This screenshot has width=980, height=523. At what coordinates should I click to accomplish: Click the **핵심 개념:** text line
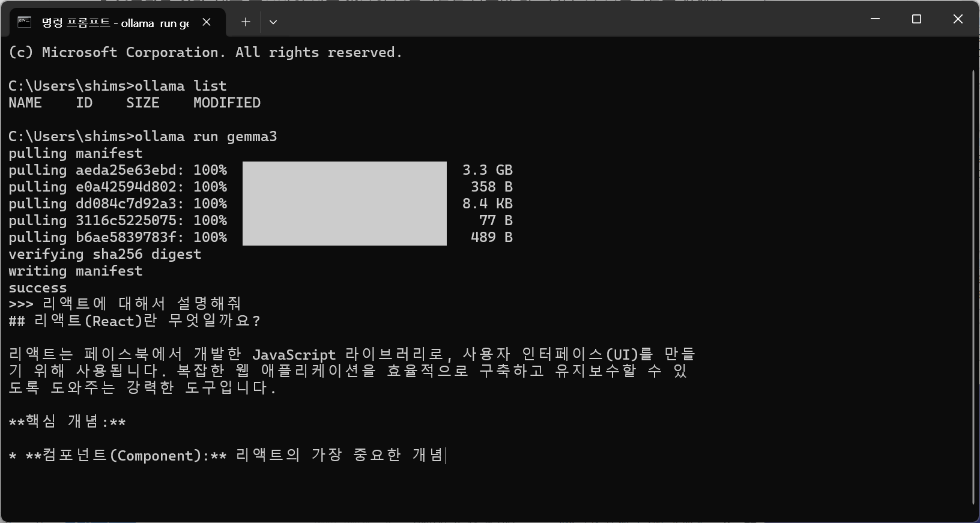pyautogui.click(x=67, y=422)
